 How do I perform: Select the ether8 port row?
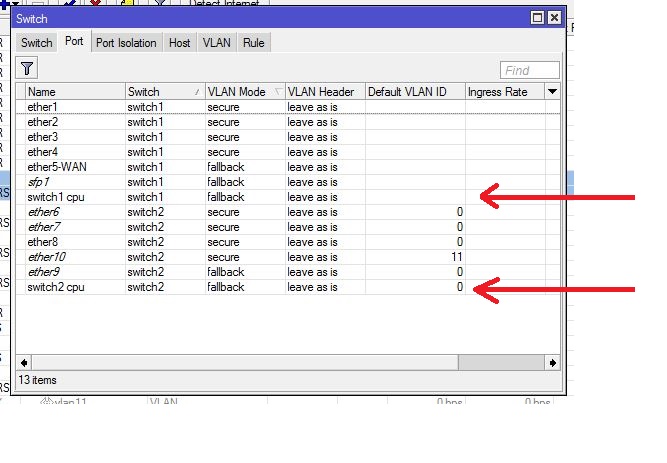288,242
